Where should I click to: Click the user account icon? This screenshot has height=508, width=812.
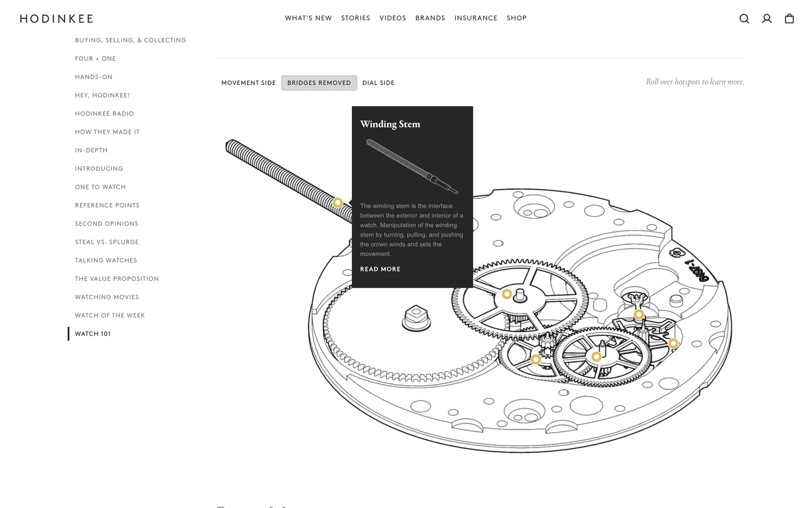coord(766,19)
